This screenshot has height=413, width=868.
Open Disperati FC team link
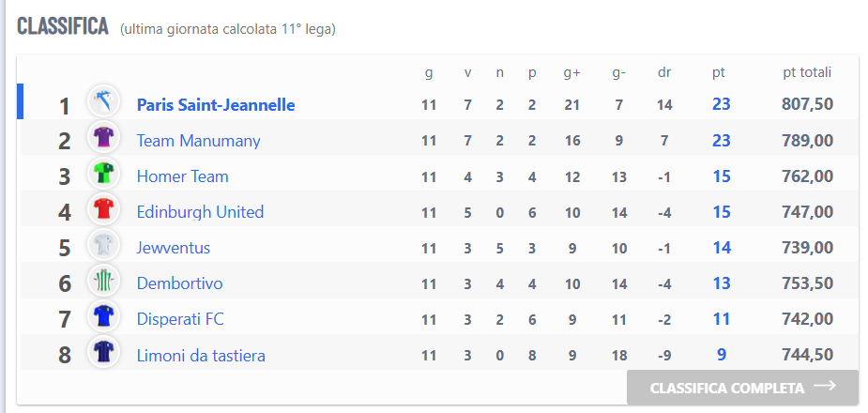point(180,319)
